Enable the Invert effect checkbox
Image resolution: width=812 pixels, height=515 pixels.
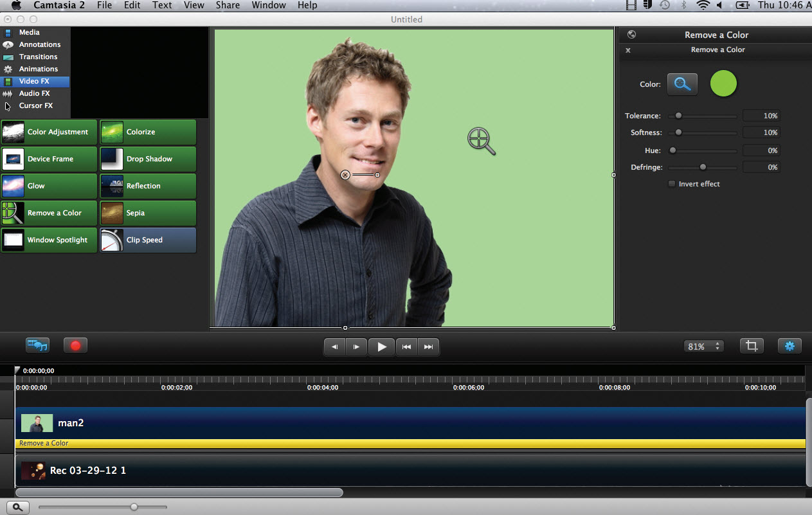click(672, 184)
